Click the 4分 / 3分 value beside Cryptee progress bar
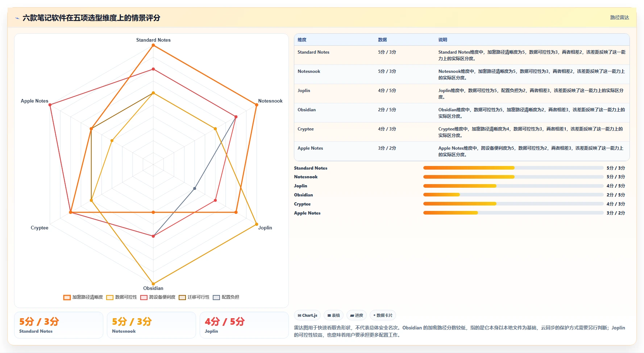The height and width of the screenshot is (353, 644). point(616,204)
